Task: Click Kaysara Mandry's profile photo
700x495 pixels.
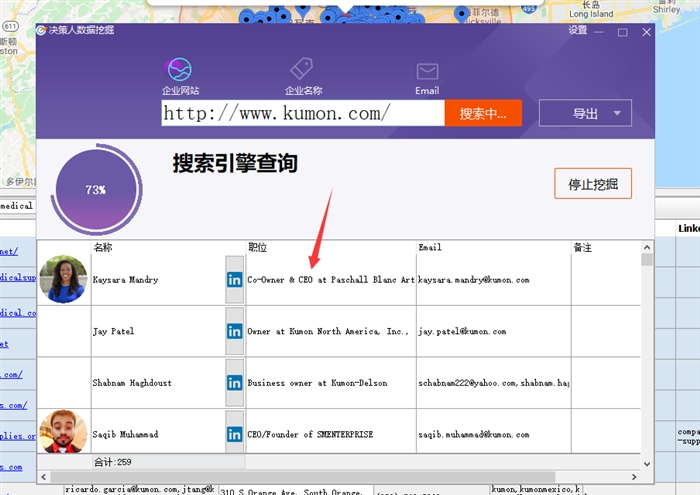Action: pyautogui.click(x=63, y=279)
